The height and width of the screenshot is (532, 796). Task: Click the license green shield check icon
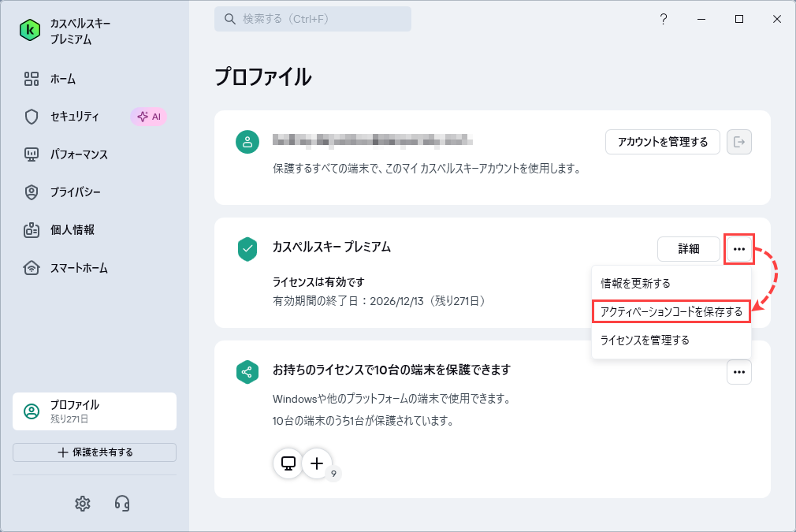tap(247, 249)
